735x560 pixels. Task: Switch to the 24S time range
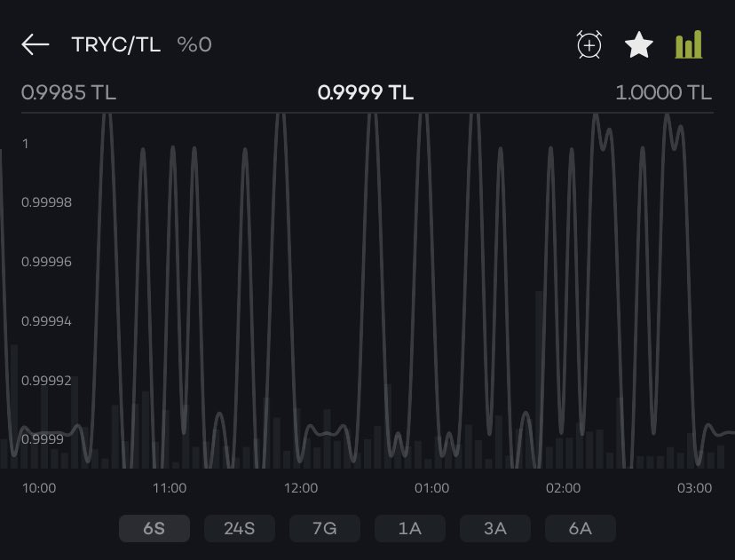click(x=240, y=528)
